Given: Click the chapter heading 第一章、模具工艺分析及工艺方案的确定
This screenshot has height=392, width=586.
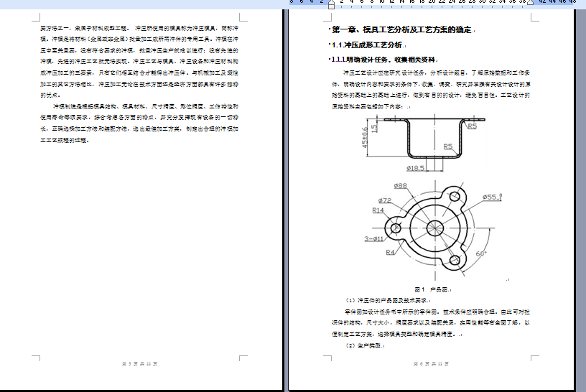Looking at the screenshot, I should point(401,30).
